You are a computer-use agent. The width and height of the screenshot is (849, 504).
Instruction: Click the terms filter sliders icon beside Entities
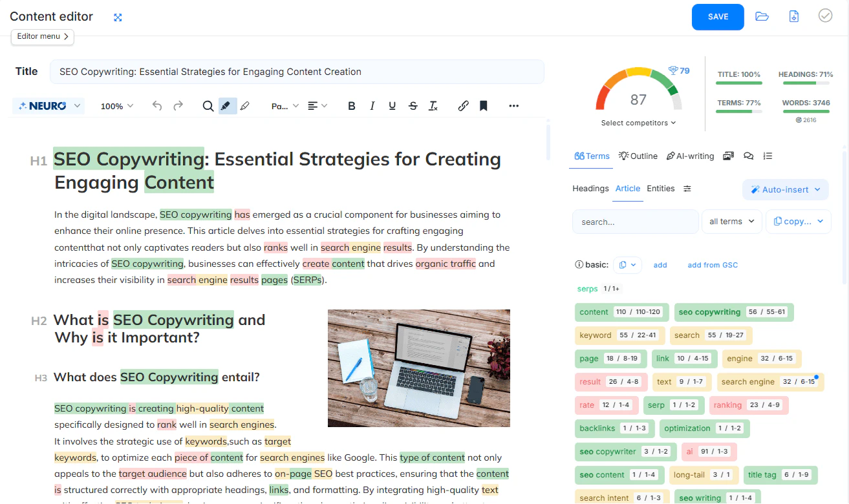pos(687,189)
